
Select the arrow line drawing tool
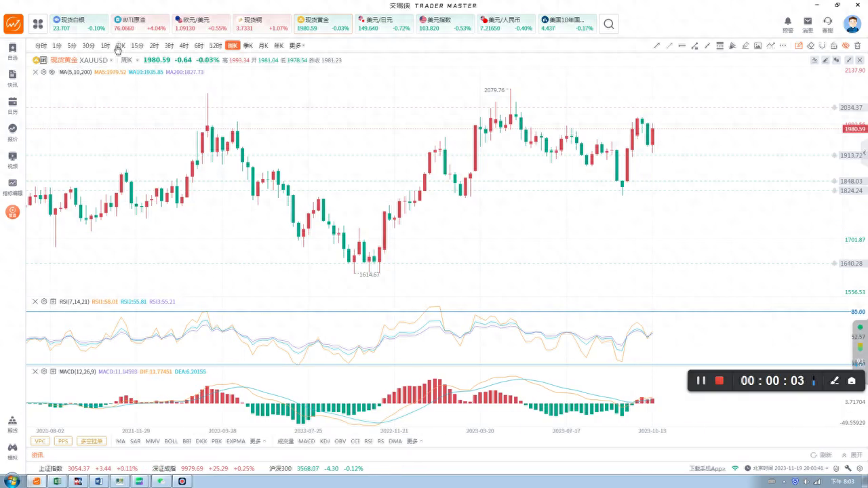[657, 45]
